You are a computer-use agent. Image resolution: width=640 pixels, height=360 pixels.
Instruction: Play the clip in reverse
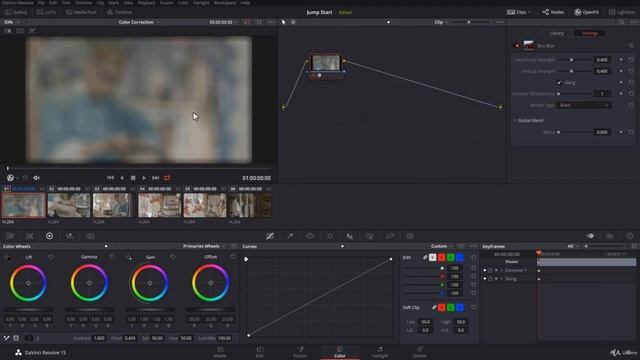(x=121, y=178)
